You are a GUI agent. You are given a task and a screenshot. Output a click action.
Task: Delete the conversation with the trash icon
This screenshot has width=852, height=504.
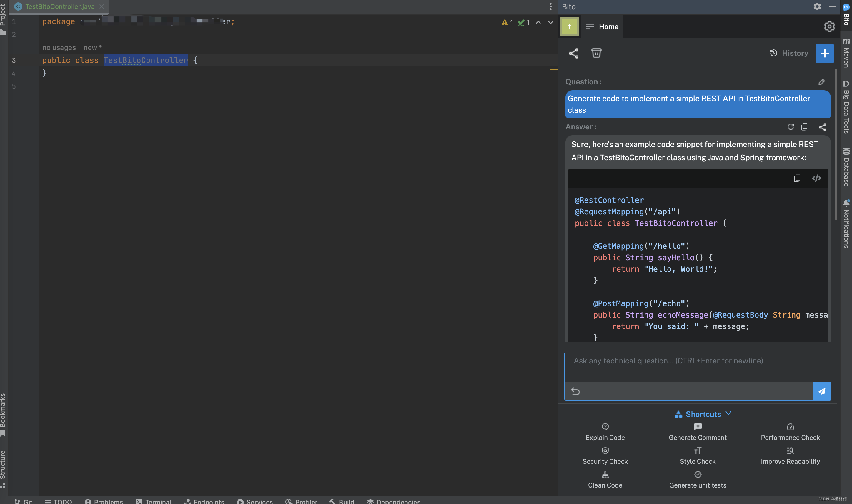pyautogui.click(x=596, y=53)
